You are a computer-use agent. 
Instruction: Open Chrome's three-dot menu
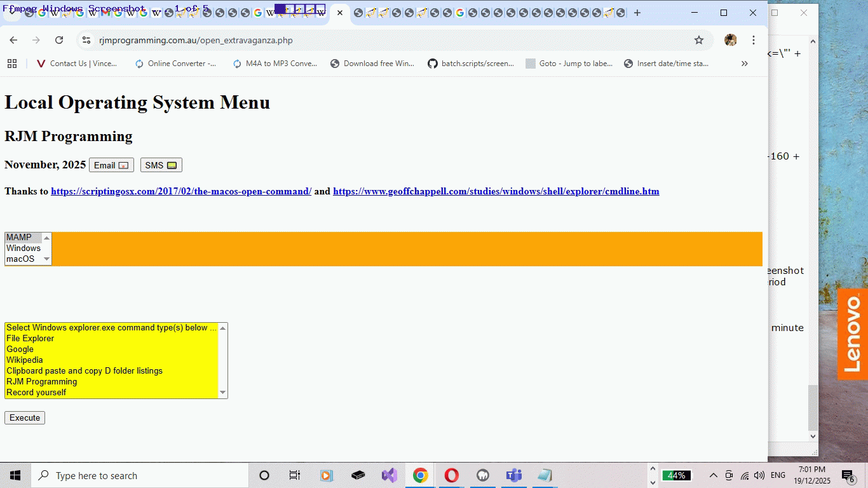pyautogui.click(x=754, y=39)
